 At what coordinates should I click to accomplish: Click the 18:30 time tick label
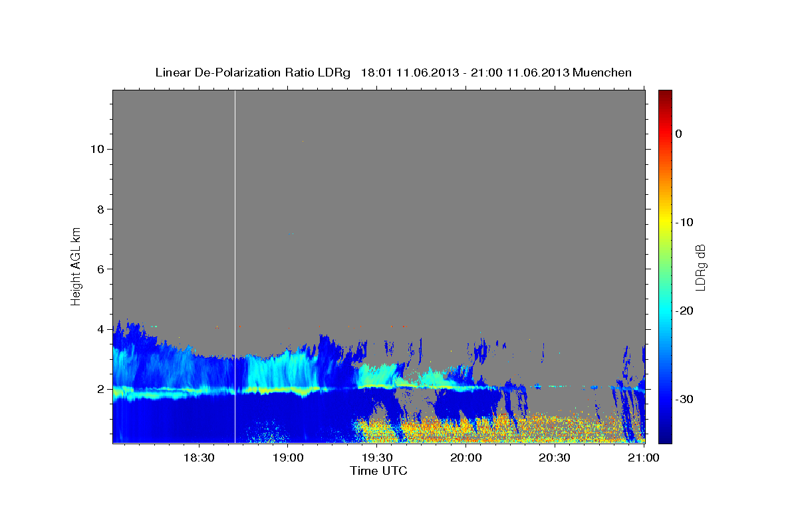[198, 458]
